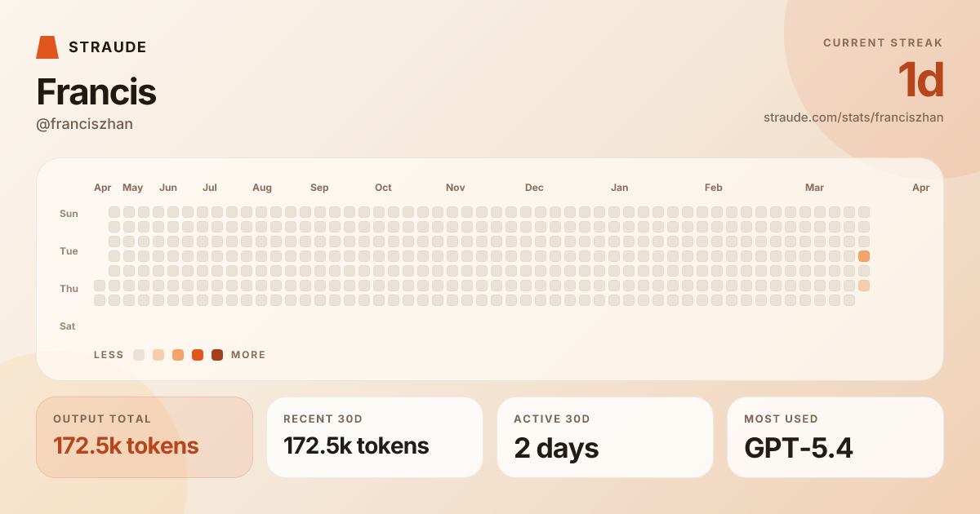Click the STRAUDE brand name text

(x=107, y=47)
